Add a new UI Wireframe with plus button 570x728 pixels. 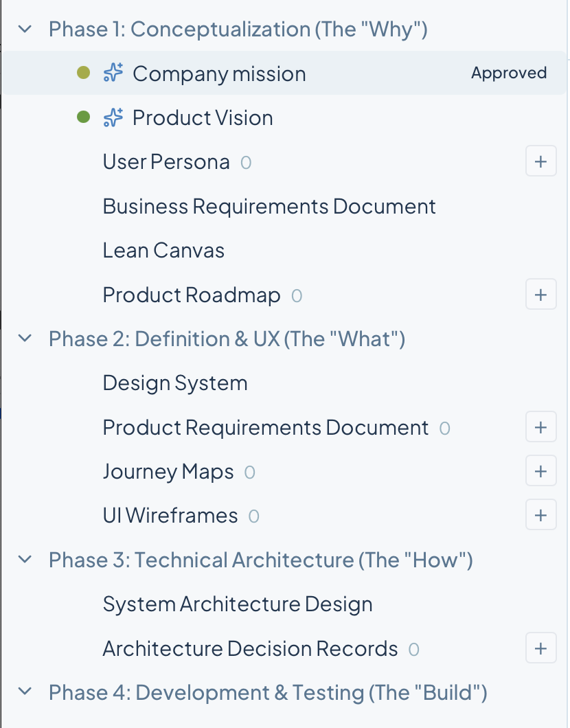[540, 515]
